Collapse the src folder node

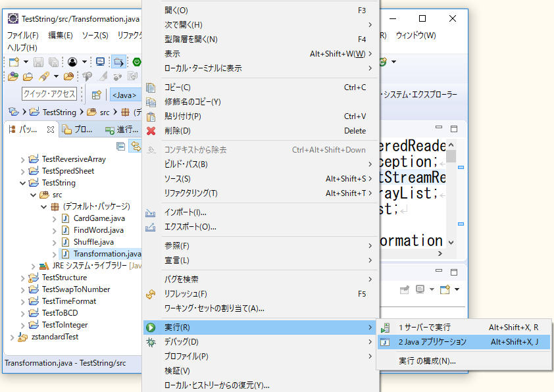coord(33,195)
